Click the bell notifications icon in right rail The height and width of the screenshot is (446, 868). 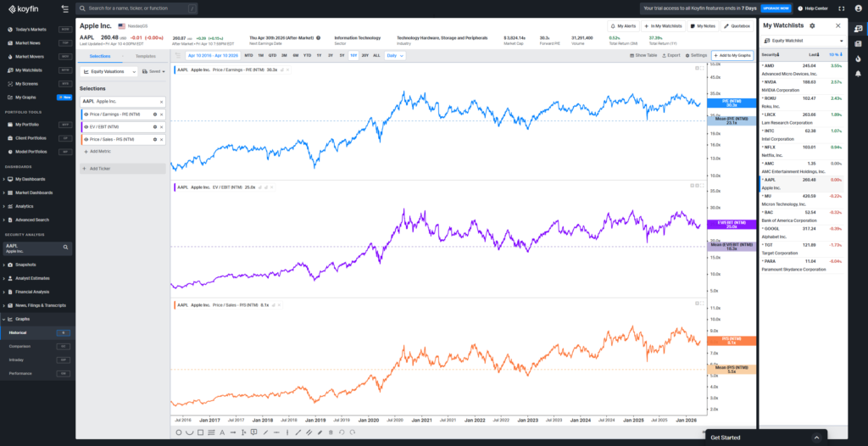coord(858,73)
